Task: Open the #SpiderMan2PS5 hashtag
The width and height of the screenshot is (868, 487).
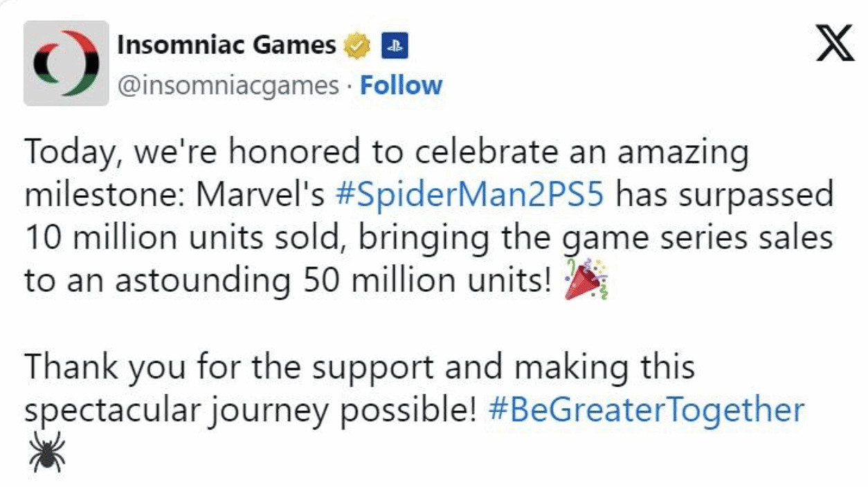Action: (469, 195)
